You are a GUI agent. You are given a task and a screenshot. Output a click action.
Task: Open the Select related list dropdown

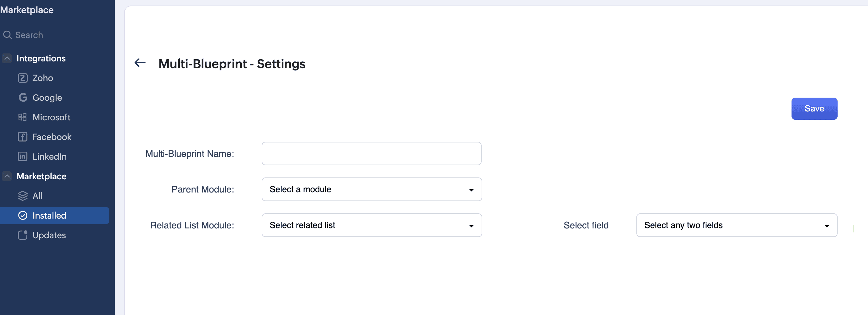(371, 225)
